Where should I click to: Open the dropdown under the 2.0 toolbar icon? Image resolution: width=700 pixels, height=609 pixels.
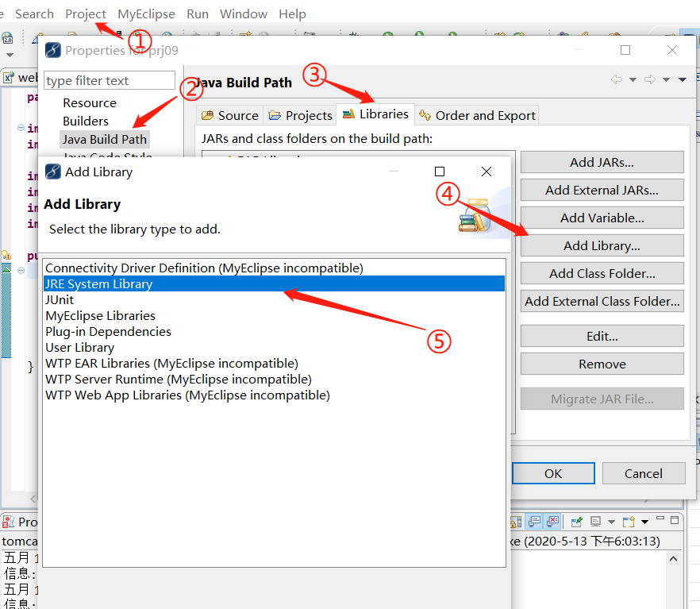click(x=10, y=55)
